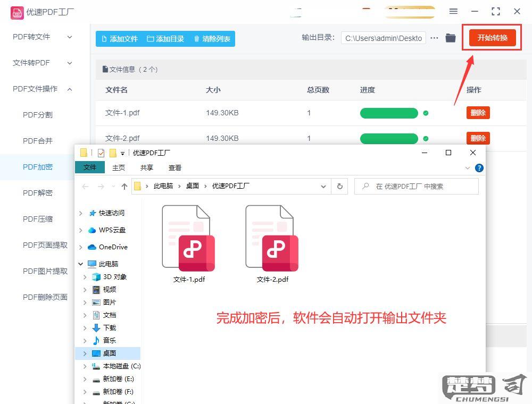Select PDF页面提取 in the sidebar
The image size is (532, 404).
point(45,245)
